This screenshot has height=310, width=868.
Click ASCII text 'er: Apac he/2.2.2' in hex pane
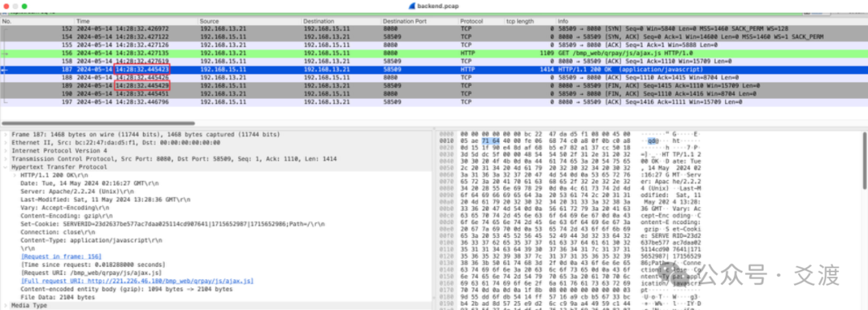671,181
